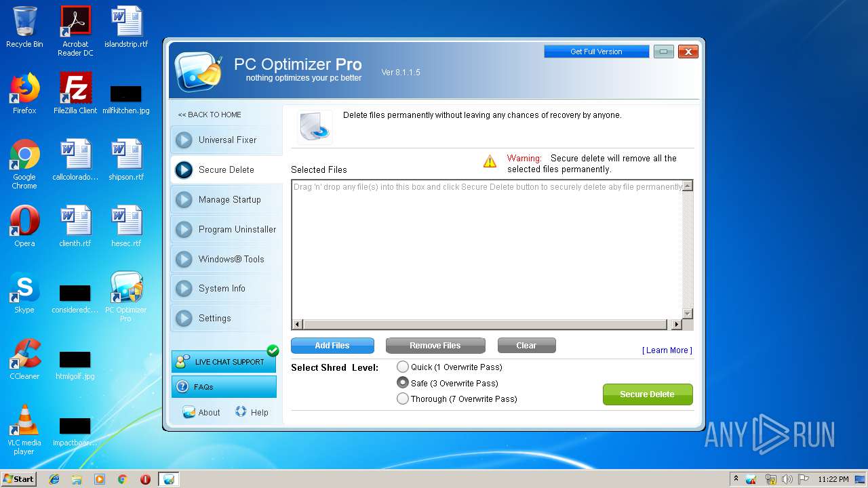Viewport: 868px width, 488px height.
Task: Select Secure Delete in sidebar
Action: click(226, 170)
